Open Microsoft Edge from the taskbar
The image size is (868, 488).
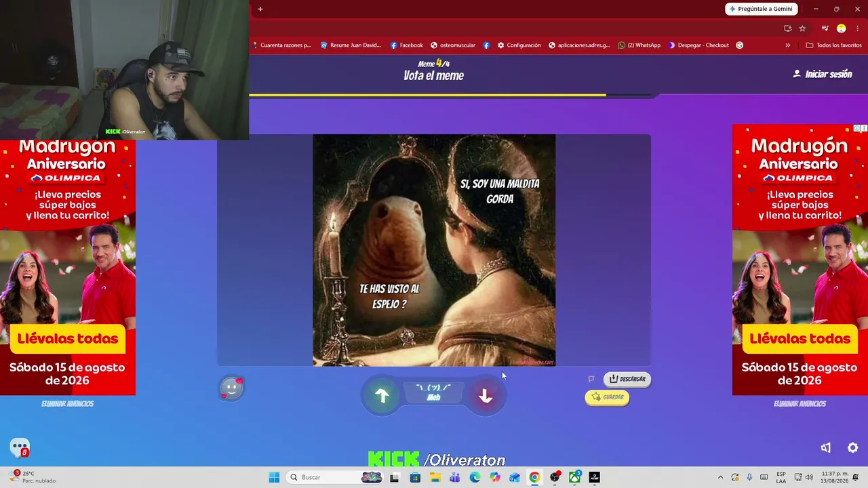pos(475,477)
